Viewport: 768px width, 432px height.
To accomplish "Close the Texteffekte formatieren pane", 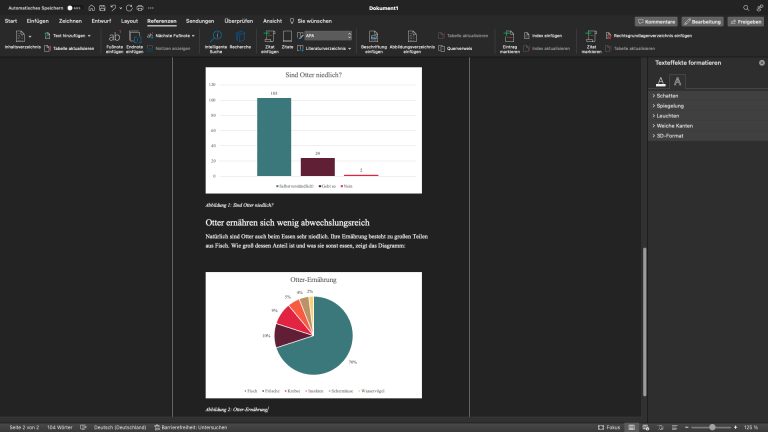I will [761, 64].
